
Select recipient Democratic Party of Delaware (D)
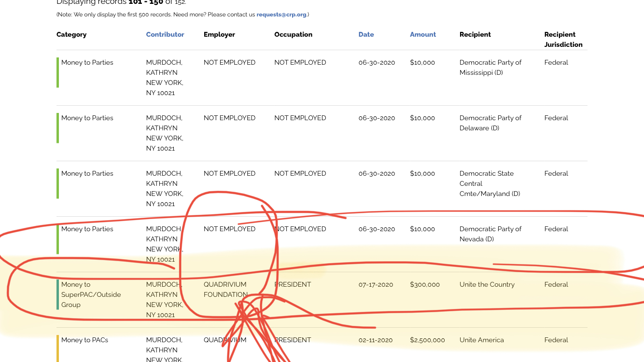tap(490, 123)
